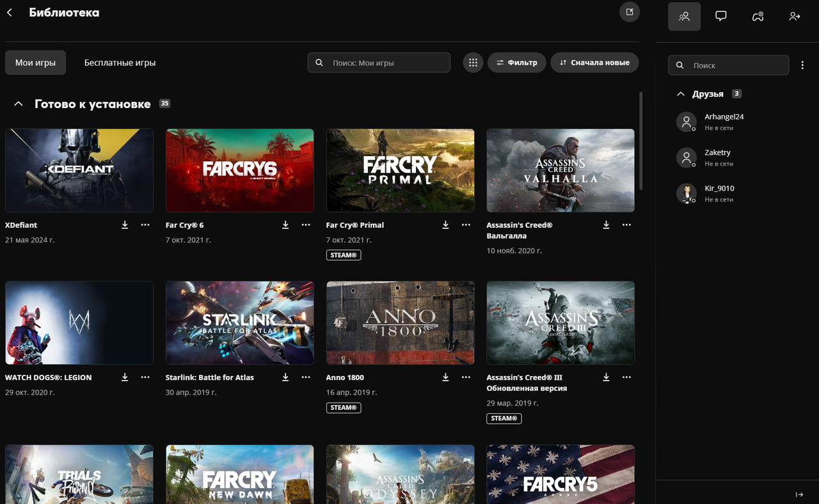This screenshot has width=819, height=504.
Task: Open more options for Starlink: Battle for Atlas
Action: pyautogui.click(x=306, y=377)
